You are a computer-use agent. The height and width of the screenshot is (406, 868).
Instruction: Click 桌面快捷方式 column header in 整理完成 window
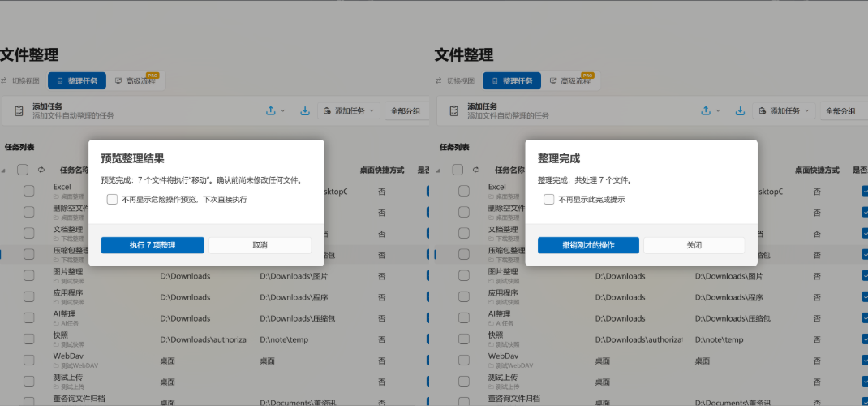(x=817, y=170)
